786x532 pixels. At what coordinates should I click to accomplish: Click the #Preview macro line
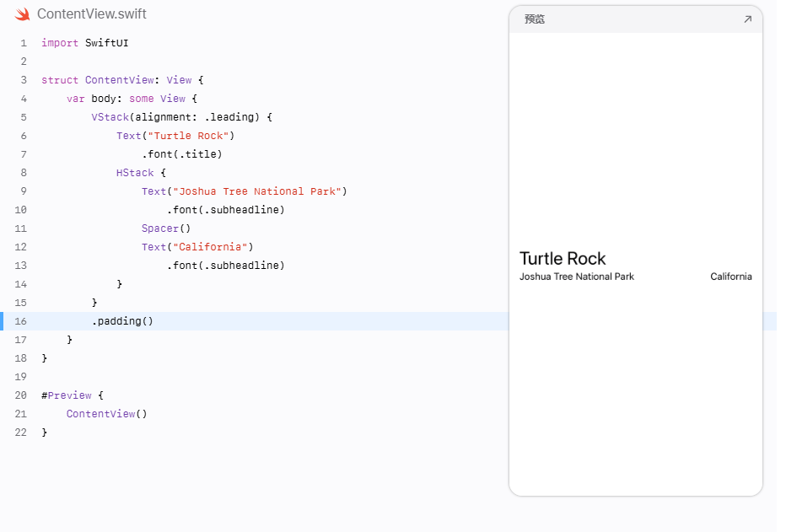[73, 395]
